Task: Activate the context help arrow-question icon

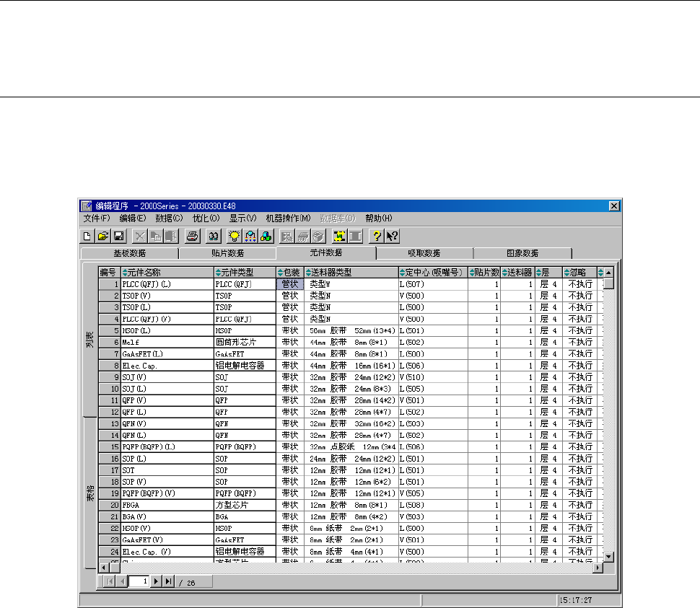Action: click(x=392, y=236)
